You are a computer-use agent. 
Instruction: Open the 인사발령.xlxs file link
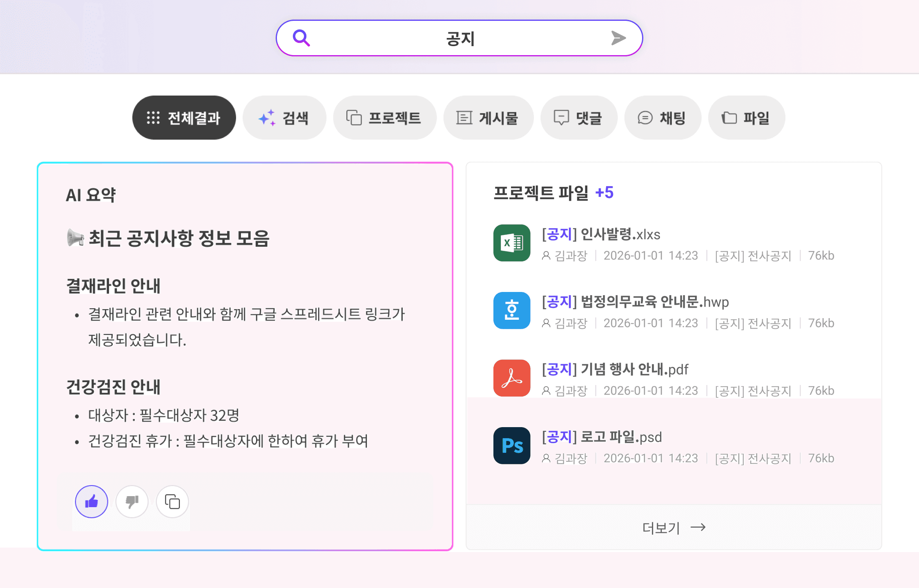[x=601, y=234]
